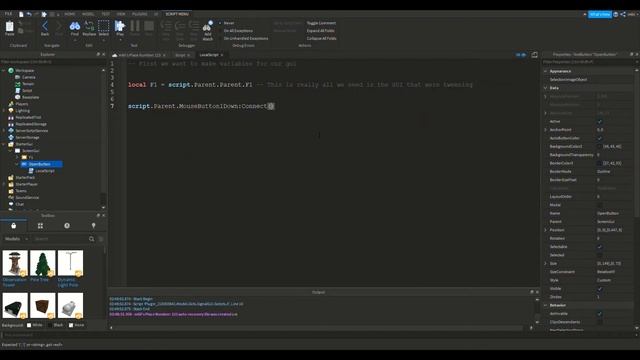The image size is (640, 360).
Task: Select LocalScript under OpenButton
Action: [44, 171]
